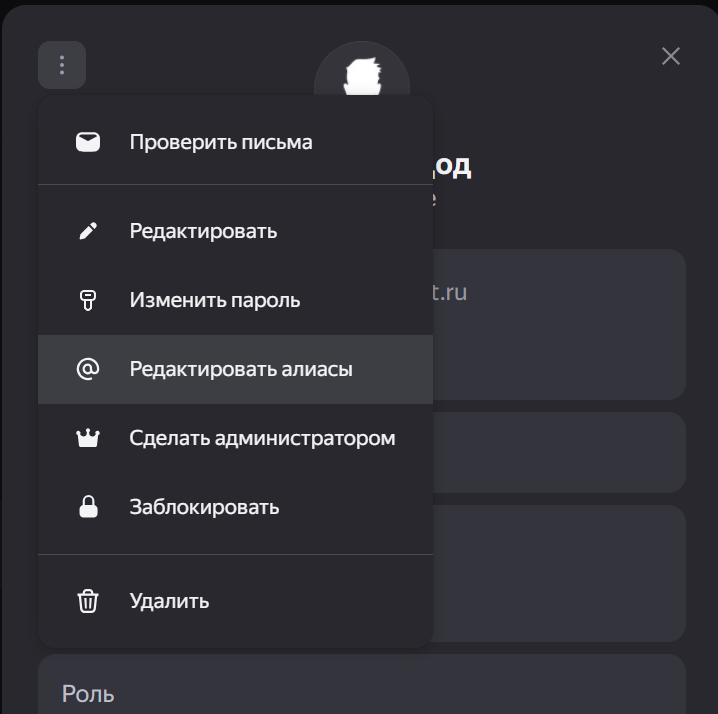Click the pencil icon for Редактировать
This screenshot has height=714, width=718.
pyautogui.click(x=88, y=231)
